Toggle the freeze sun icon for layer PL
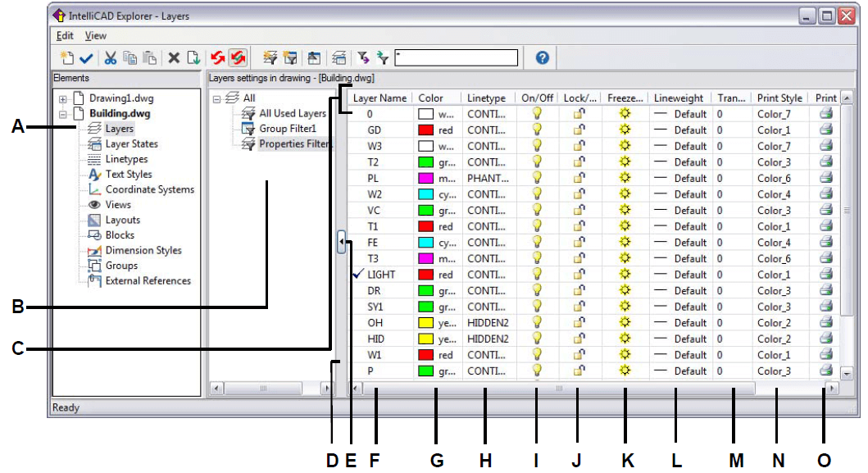The height and width of the screenshot is (473, 868). pos(625,178)
